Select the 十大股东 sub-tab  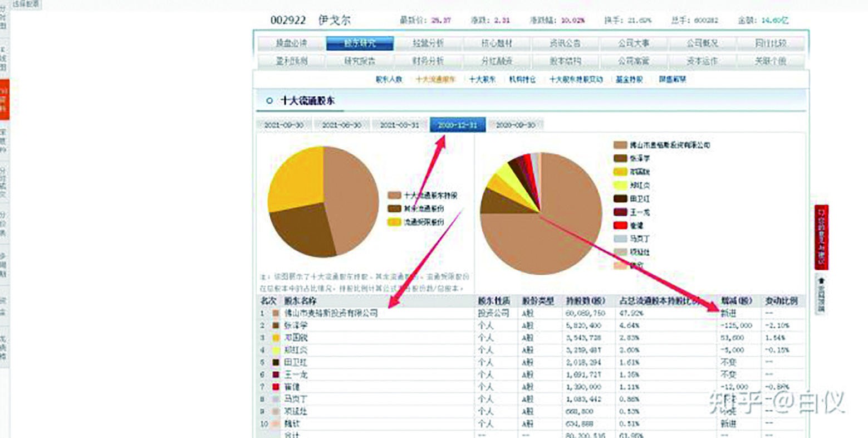pyautogui.click(x=482, y=80)
